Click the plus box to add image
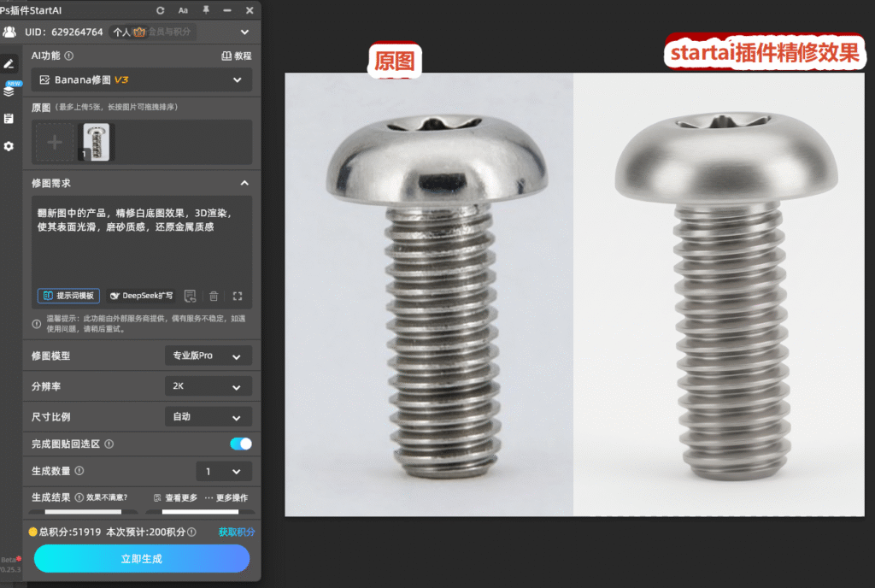Viewport: 875px width, 588px height. click(54, 142)
